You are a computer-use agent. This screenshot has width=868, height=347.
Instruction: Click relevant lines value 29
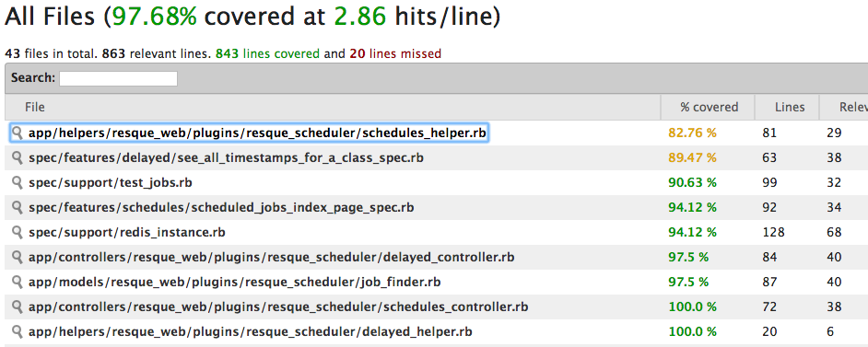tap(834, 133)
